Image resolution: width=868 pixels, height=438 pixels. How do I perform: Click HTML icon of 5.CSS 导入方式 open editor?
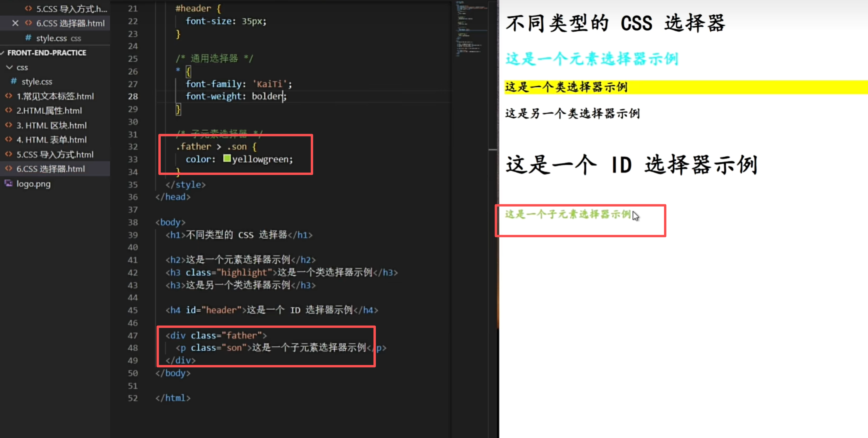(28, 8)
